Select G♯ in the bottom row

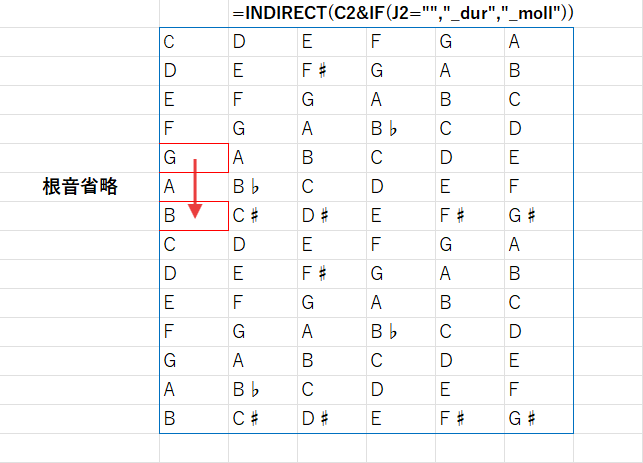coord(539,419)
